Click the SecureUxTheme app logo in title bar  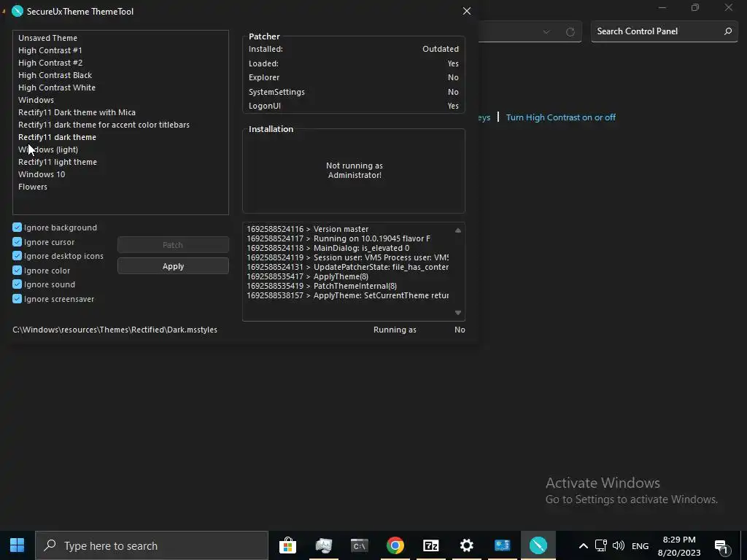click(18, 11)
